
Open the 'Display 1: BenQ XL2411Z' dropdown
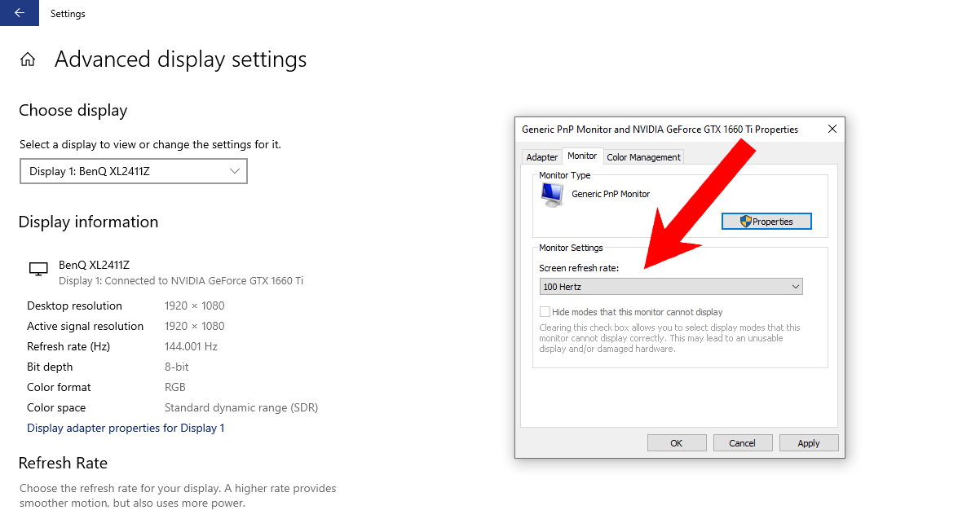133,171
